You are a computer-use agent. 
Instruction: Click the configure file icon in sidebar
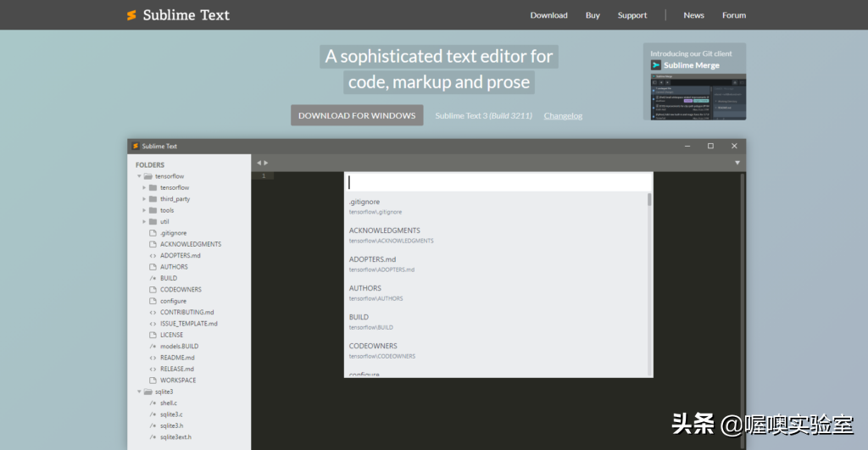(x=153, y=301)
